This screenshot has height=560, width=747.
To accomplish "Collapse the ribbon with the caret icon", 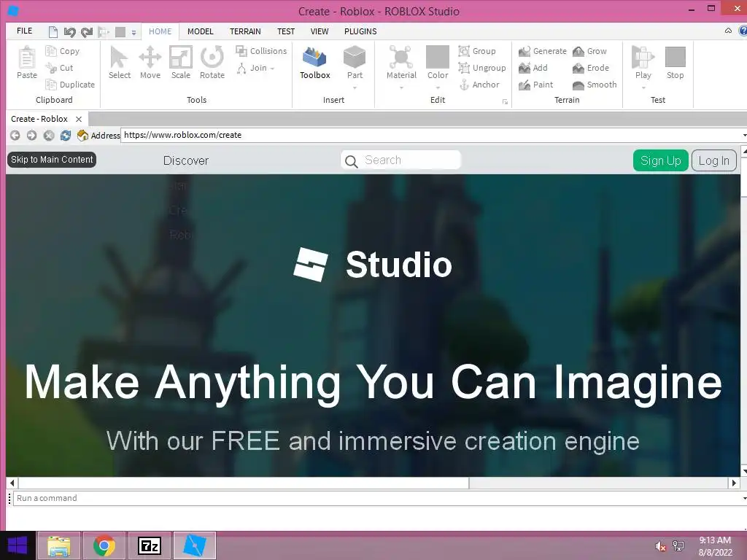I will pos(728,31).
